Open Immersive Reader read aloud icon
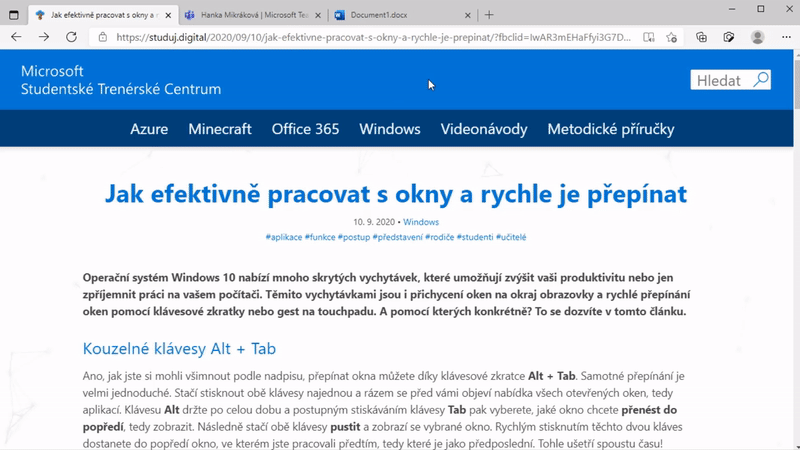Screen dimensions: 800x450 click(649, 37)
